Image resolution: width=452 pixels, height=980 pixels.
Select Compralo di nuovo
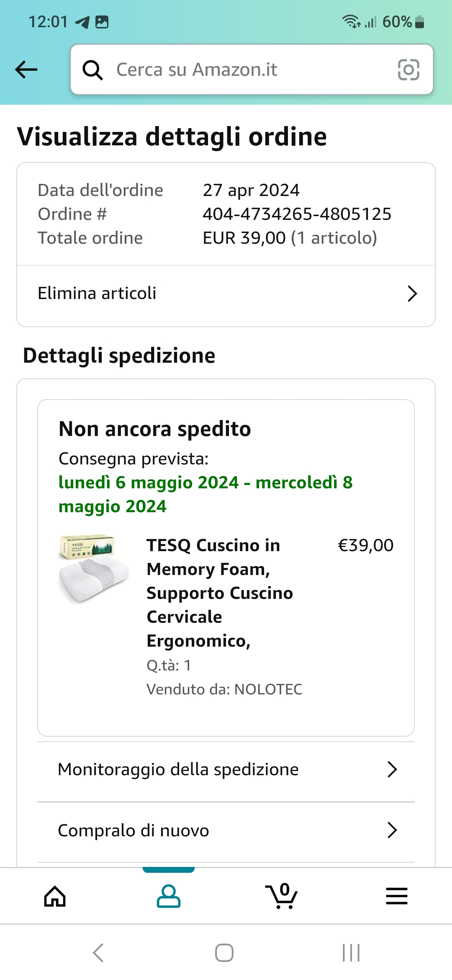[134, 830]
